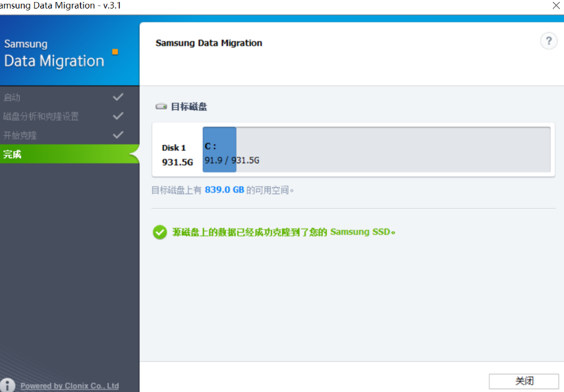
Task: Click the orange square in Samsung logo
Action: (x=115, y=52)
